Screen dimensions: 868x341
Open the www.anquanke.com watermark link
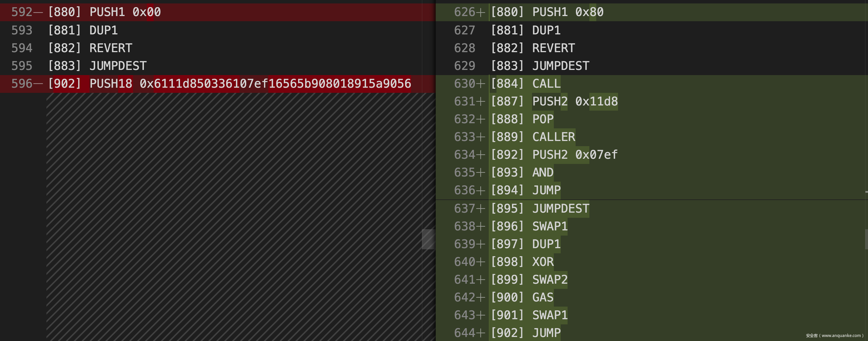point(841,336)
